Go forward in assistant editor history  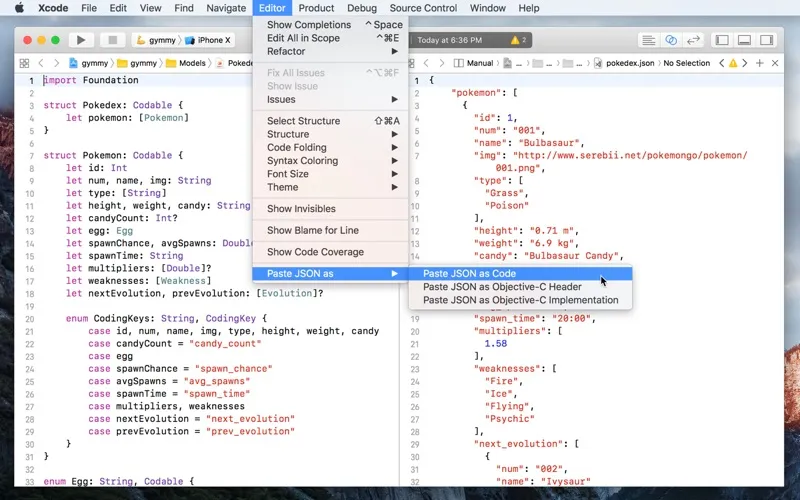click(442, 63)
